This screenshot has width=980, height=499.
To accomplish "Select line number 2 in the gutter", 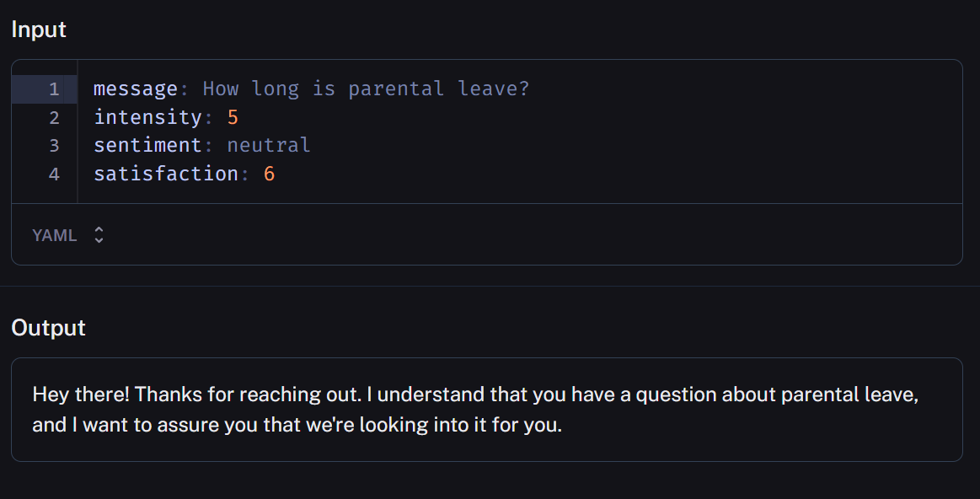I will [54, 117].
